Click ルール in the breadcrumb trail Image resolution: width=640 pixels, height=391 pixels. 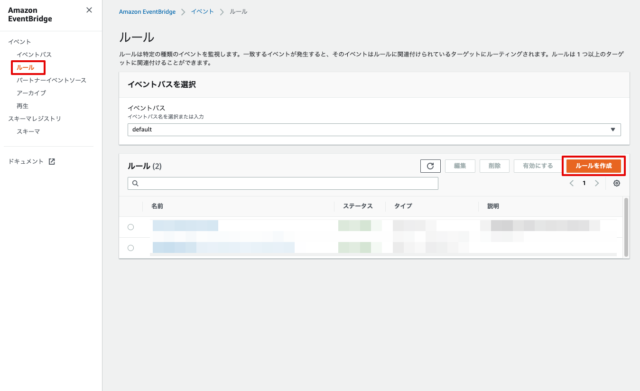pos(238,12)
